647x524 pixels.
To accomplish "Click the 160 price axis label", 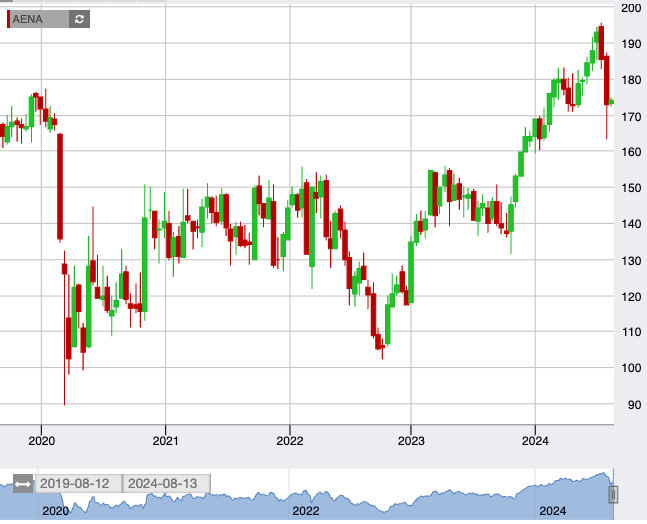I will (x=631, y=152).
